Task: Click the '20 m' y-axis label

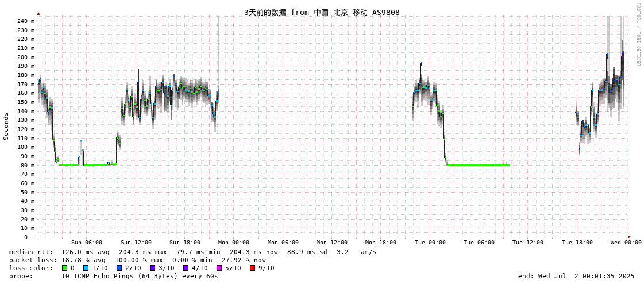Action: click(28, 219)
